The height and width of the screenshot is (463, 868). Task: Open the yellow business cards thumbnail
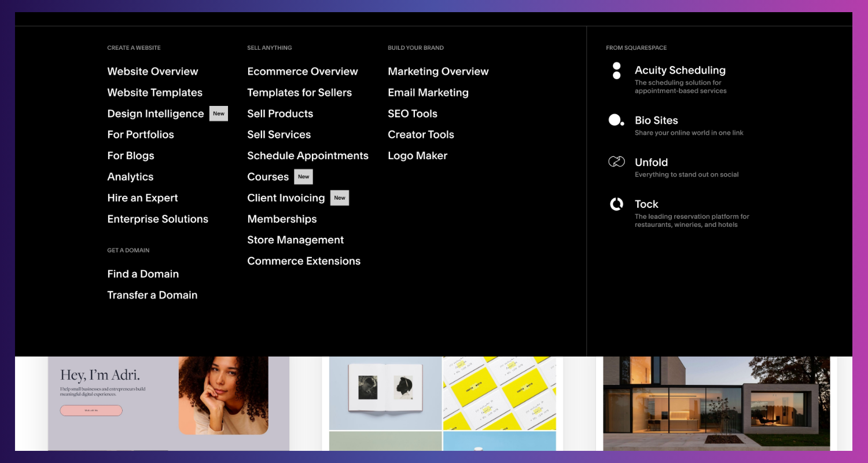(499, 393)
